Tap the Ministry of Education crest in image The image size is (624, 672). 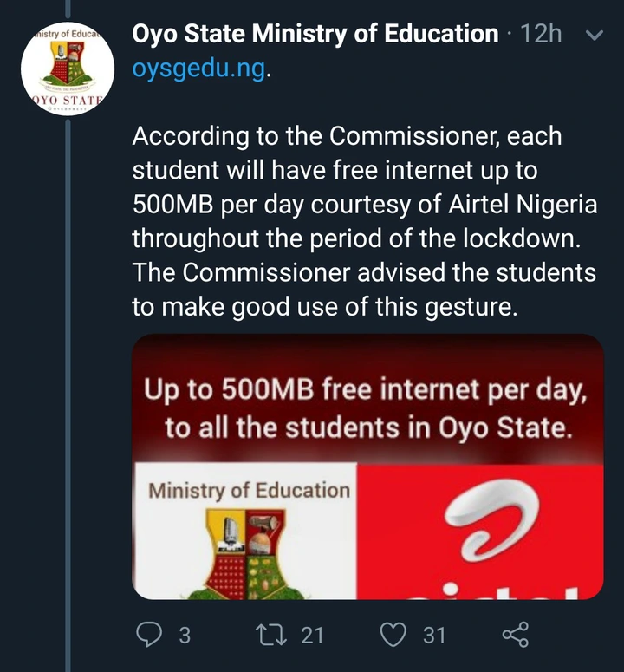pos(245,553)
